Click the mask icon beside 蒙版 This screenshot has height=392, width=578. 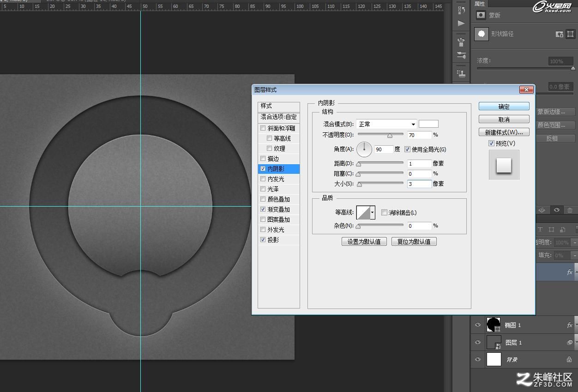point(481,15)
